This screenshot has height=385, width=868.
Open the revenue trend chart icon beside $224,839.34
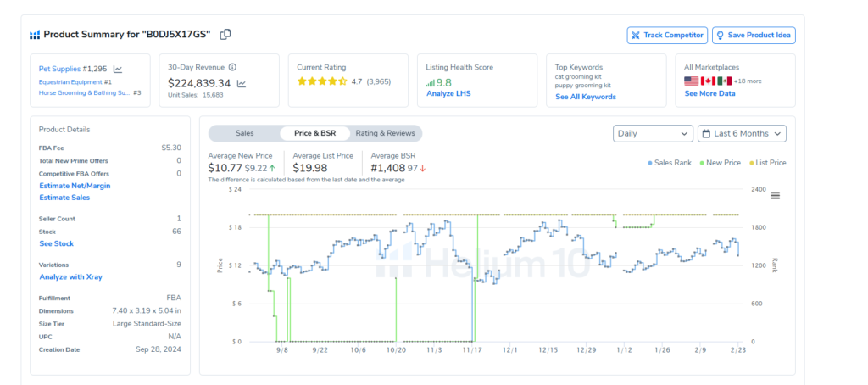[x=242, y=83]
